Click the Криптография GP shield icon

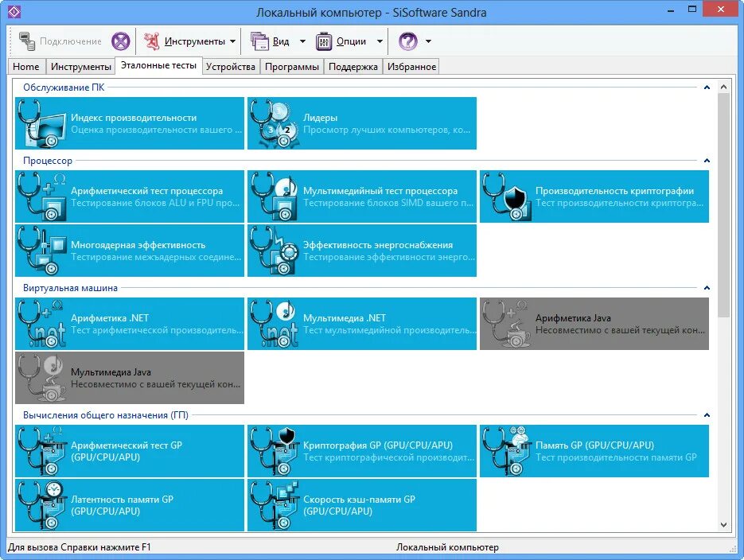point(275,451)
